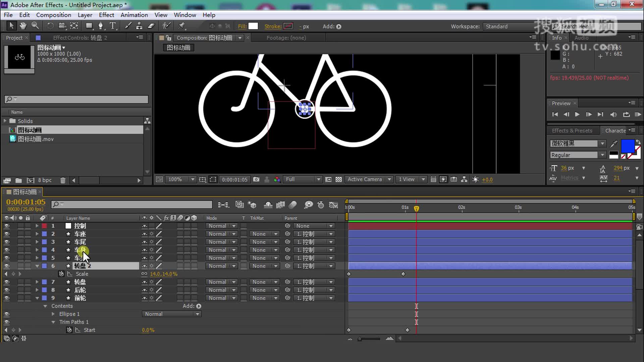This screenshot has height=362, width=644.
Task: Click the Brainstorm icon in timeline toolbar
Action: [x=308, y=205]
